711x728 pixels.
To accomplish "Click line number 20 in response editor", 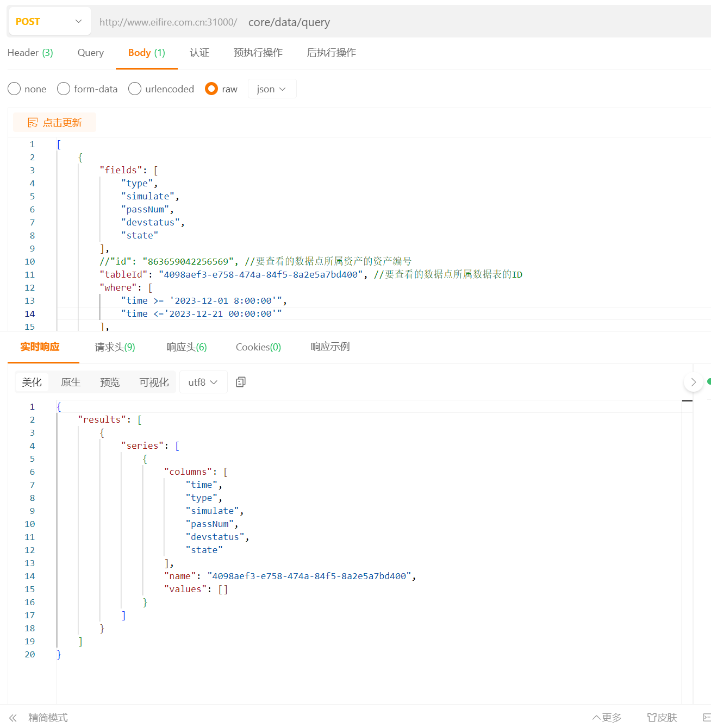I will click(29, 655).
